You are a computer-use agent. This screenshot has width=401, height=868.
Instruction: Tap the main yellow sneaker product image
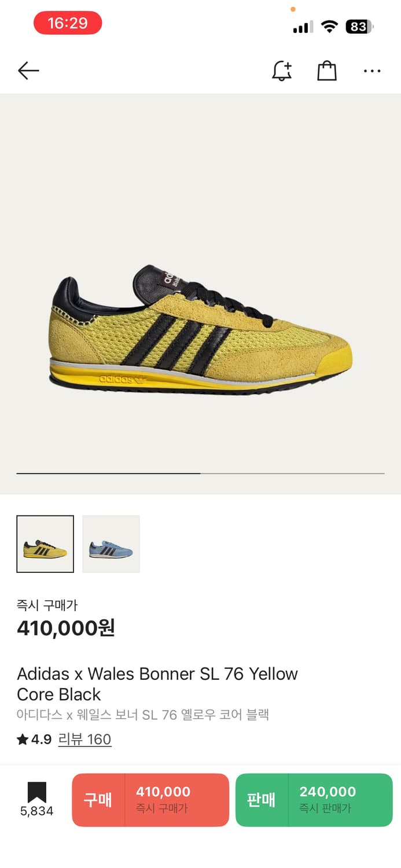pyautogui.click(x=200, y=331)
